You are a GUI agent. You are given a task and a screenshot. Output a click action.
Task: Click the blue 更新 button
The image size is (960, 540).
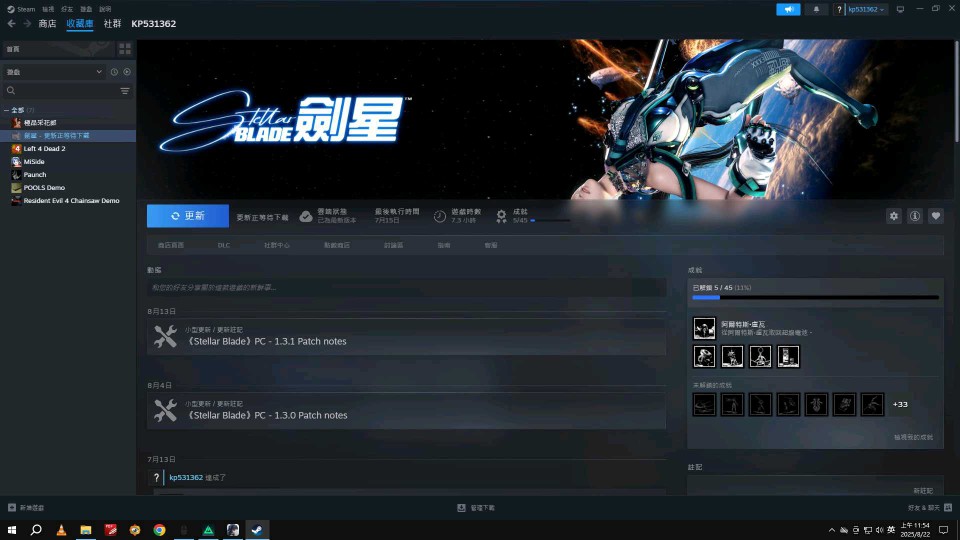188,216
